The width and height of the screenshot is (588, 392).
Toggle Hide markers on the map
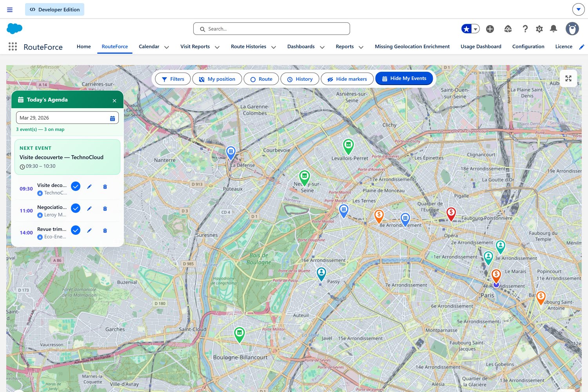(347, 79)
